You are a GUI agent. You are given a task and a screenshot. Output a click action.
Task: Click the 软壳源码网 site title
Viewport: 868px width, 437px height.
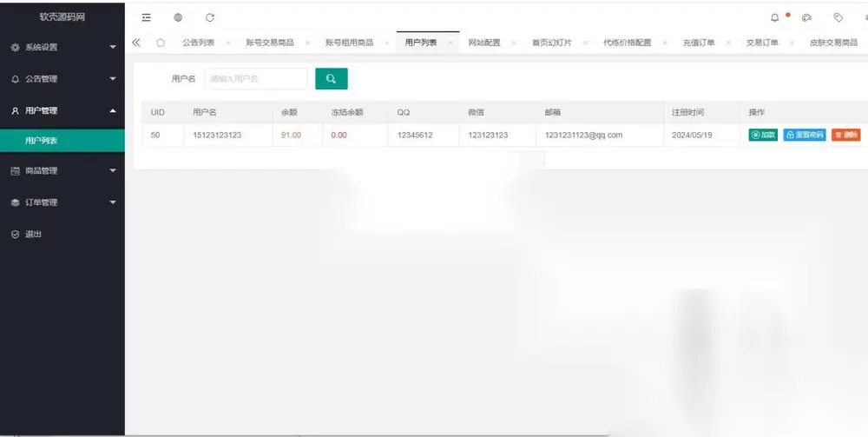(62, 17)
